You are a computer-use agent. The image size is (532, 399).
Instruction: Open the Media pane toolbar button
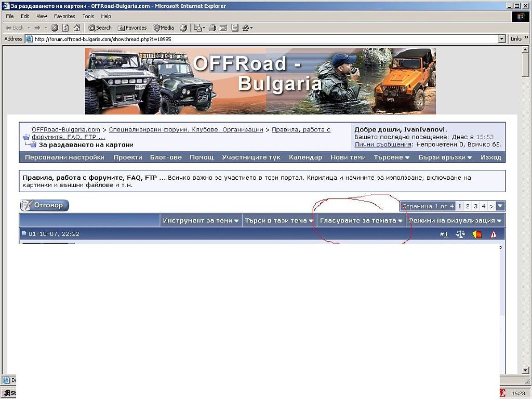coord(164,28)
